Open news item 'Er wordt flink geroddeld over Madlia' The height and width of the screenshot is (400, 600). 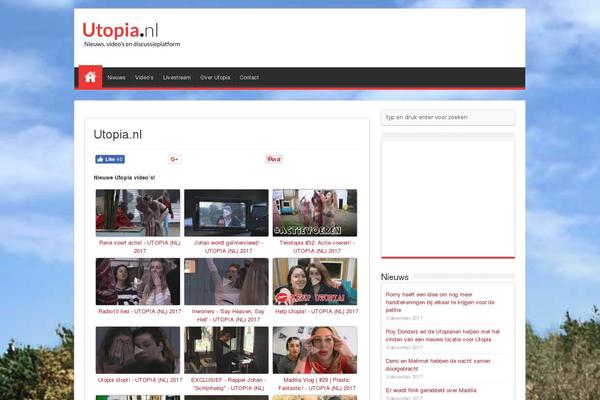coord(431,390)
